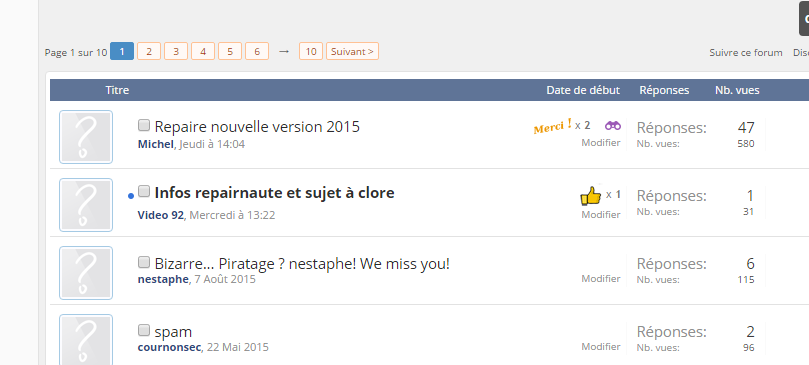Click the blue unread dot indicator
The image size is (809, 365).
pos(131,196)
